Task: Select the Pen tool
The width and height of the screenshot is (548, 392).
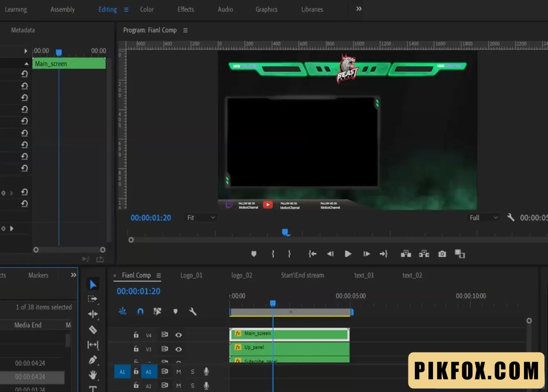Action: (x=93, y=360)
